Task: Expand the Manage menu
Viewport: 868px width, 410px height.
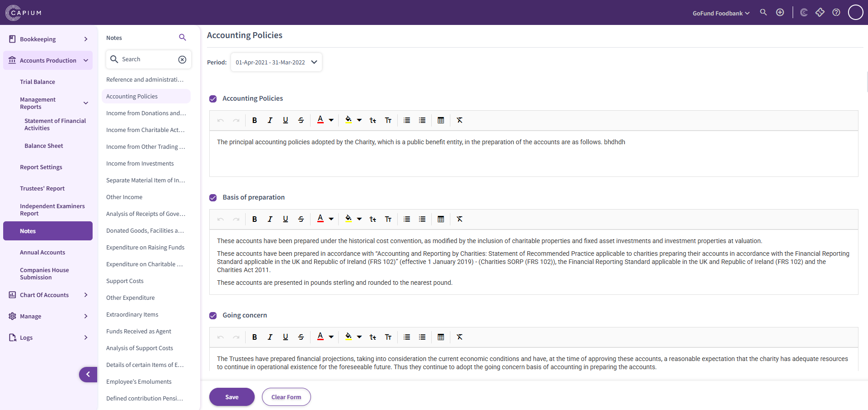Action: pos(48,316)
